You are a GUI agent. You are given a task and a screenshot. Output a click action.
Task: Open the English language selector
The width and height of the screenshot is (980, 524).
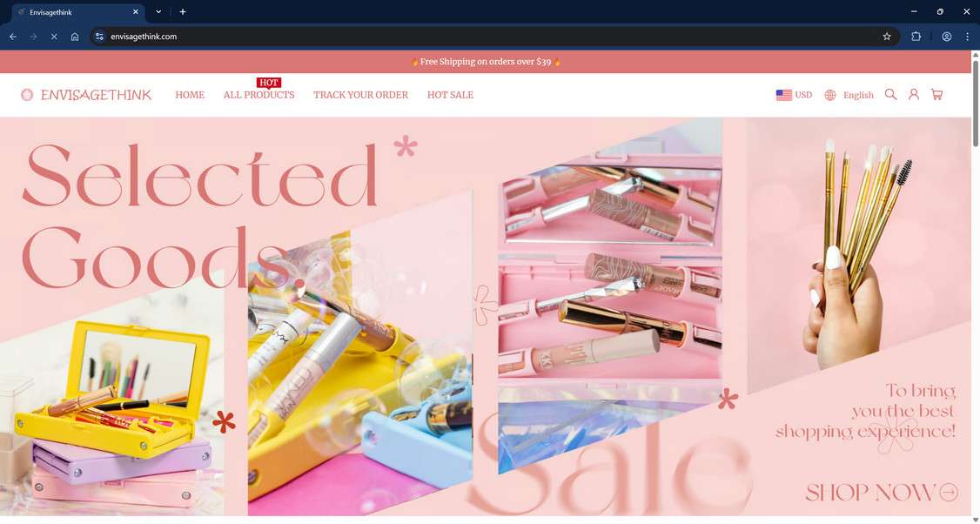click(849, 95)
